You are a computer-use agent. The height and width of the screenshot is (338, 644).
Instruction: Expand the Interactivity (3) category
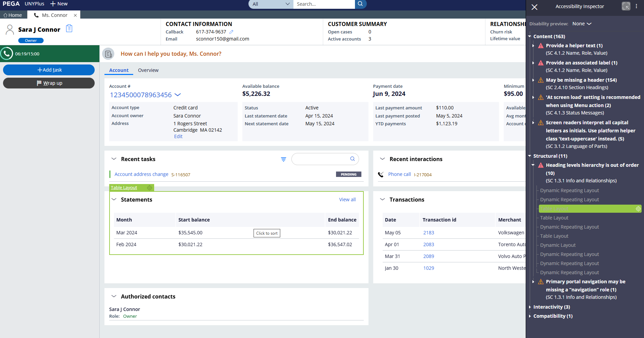point(530,307)
